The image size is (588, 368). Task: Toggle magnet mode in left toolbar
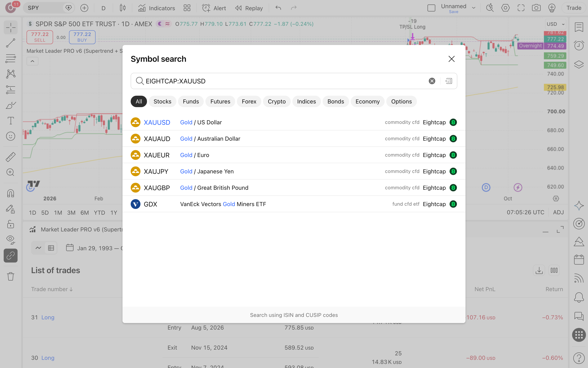11,193
